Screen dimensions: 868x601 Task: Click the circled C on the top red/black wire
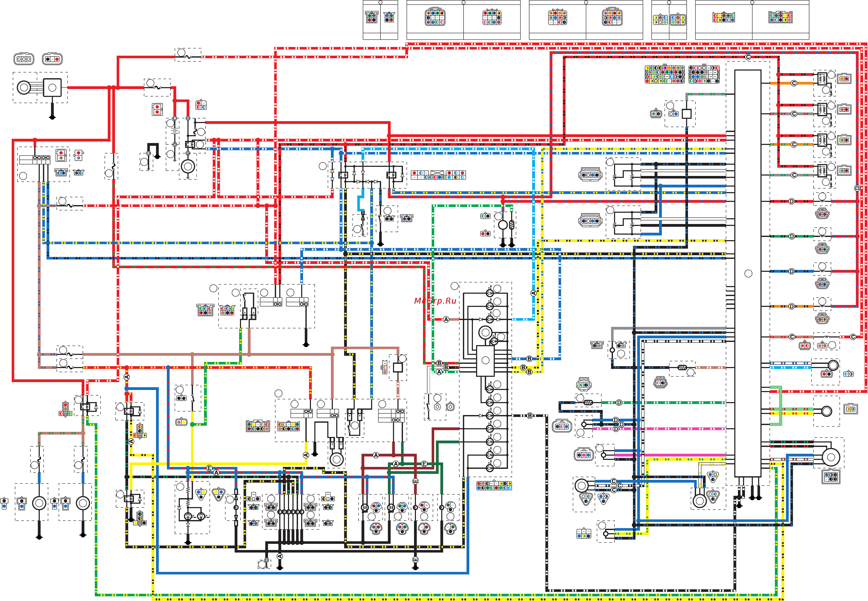click(x=748, y=57)
